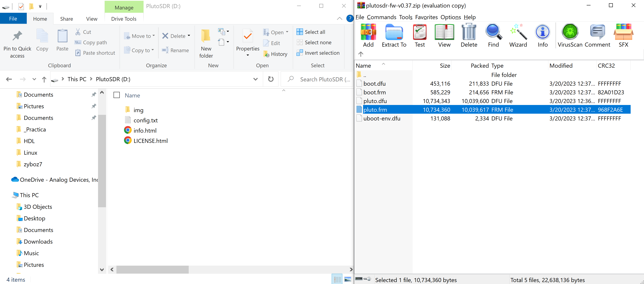Refresh the PlutoSDR folder view

coord(271,79)
